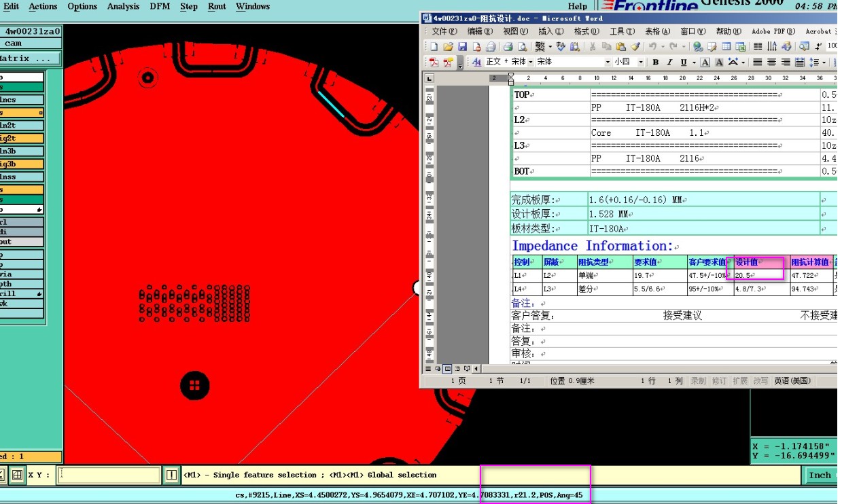Open Print Preview in Word toolbar
This screenshot has width=859, height=504.
pyautogui.click(x=522, y=46)
